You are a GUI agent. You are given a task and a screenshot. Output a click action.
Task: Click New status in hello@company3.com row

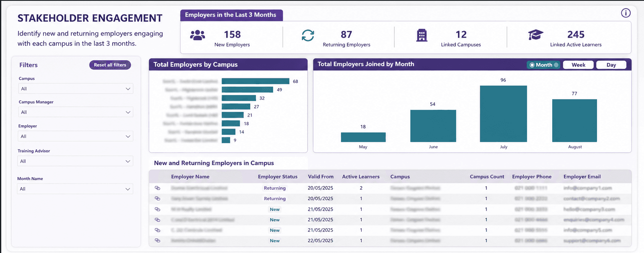[x=275, y=209]
